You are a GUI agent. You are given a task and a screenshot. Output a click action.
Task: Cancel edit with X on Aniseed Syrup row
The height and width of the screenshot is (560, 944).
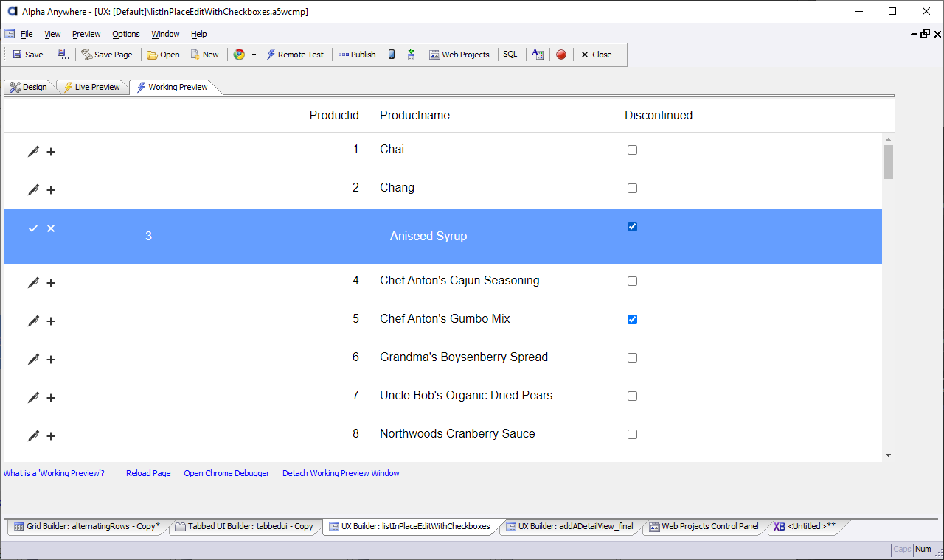[x=51, y=228]
